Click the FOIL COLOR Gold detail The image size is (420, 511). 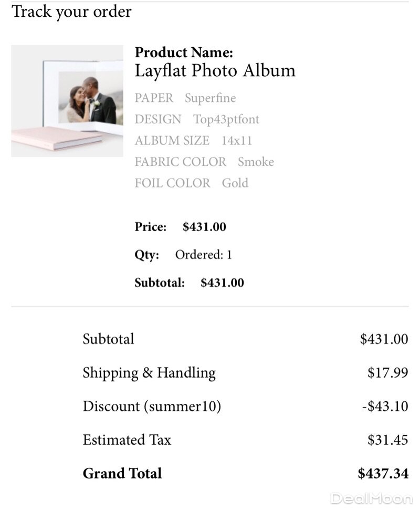click(x=191, y=183)
